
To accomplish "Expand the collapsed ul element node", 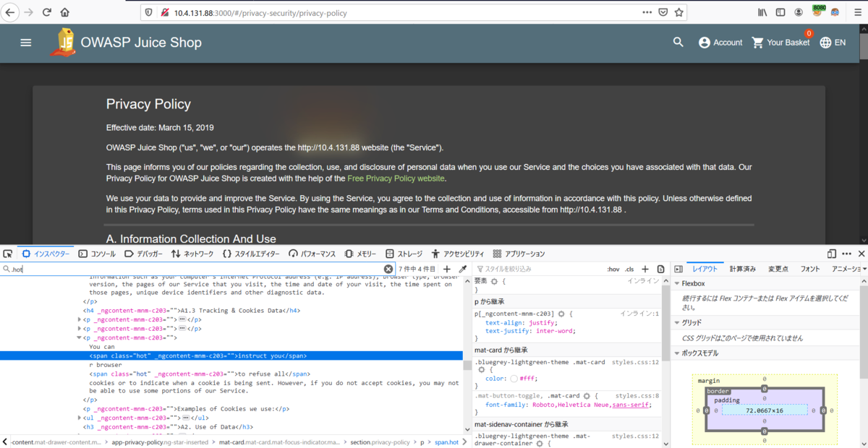I will point(80,418).
